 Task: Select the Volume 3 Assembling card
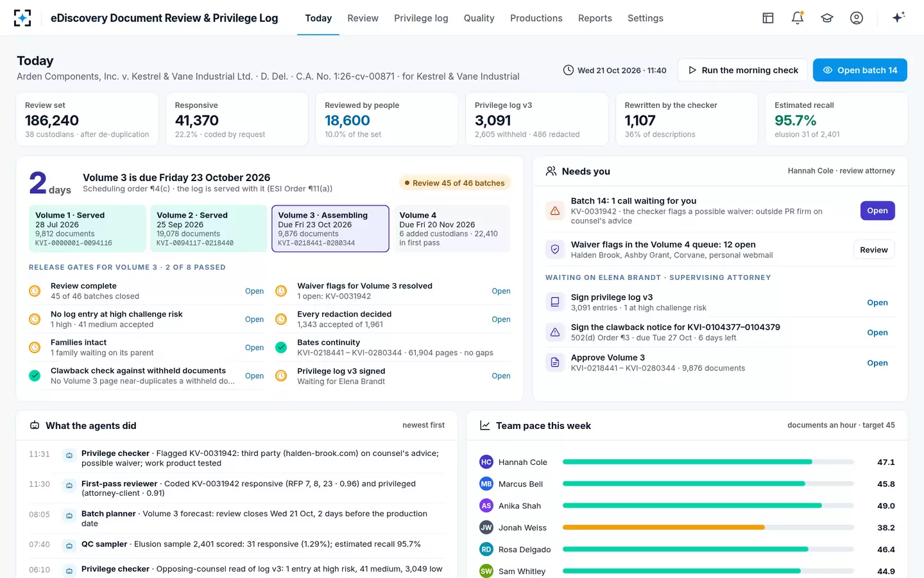[330, 229]
